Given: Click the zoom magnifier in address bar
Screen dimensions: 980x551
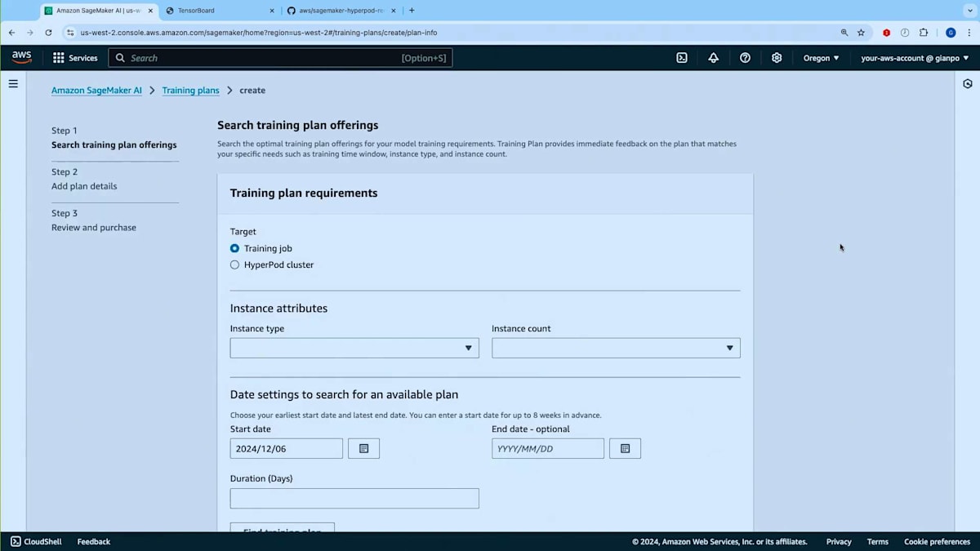Looking at the screenshot, I should (x=844, y=33).
